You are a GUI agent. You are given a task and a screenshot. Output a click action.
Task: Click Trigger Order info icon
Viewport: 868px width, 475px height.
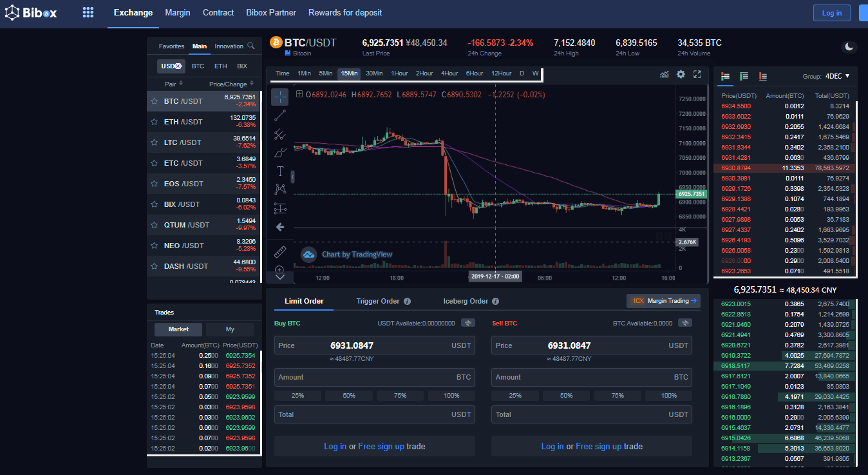tap(407, 302)
